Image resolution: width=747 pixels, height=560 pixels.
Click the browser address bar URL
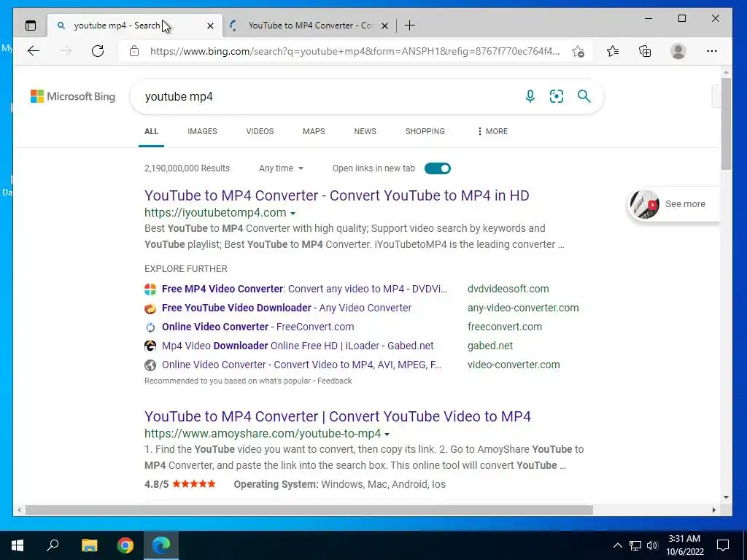355,51
